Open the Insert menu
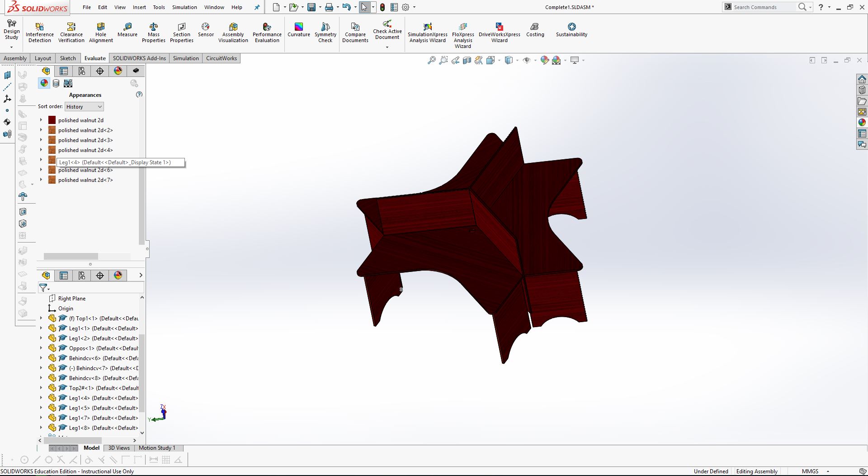The width and height of the screenshot is (868, 476). (139, 7)
